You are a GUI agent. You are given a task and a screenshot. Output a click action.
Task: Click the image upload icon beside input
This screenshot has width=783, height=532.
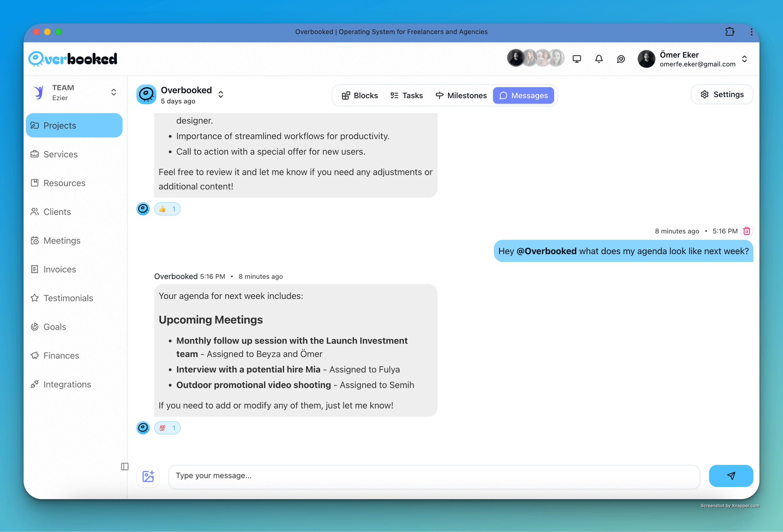click(148, 476)
